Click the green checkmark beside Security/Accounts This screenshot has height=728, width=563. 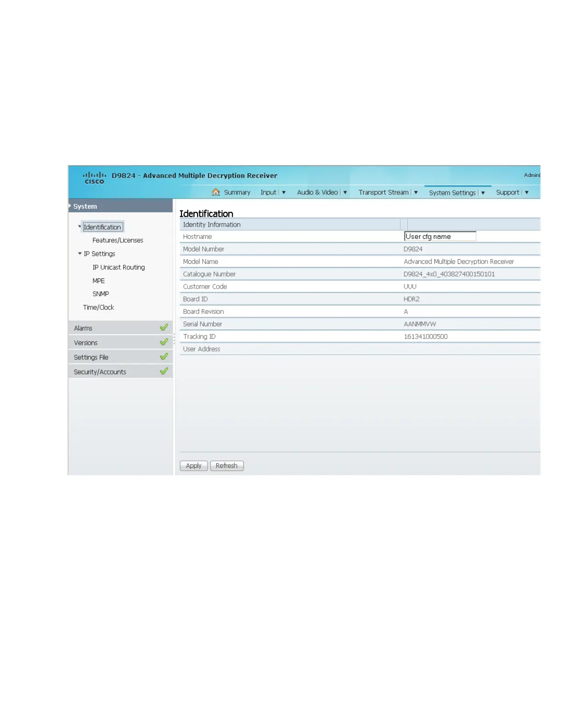coord(164,371)
